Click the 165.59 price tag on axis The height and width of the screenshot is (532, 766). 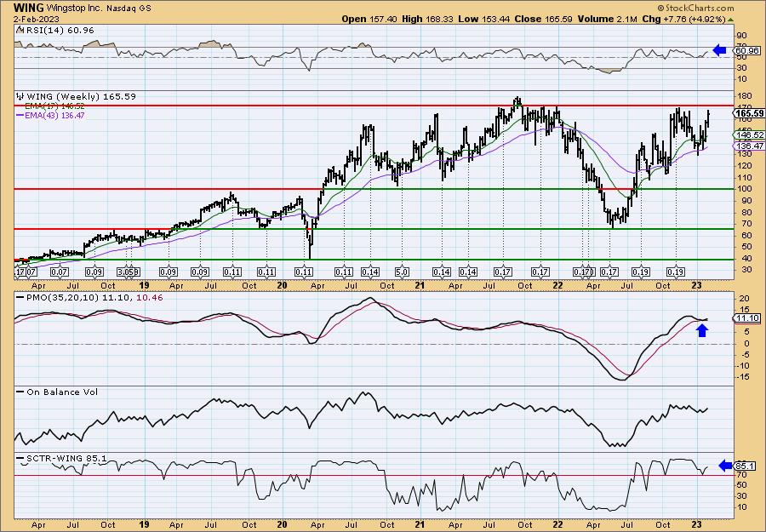point(749,113)
